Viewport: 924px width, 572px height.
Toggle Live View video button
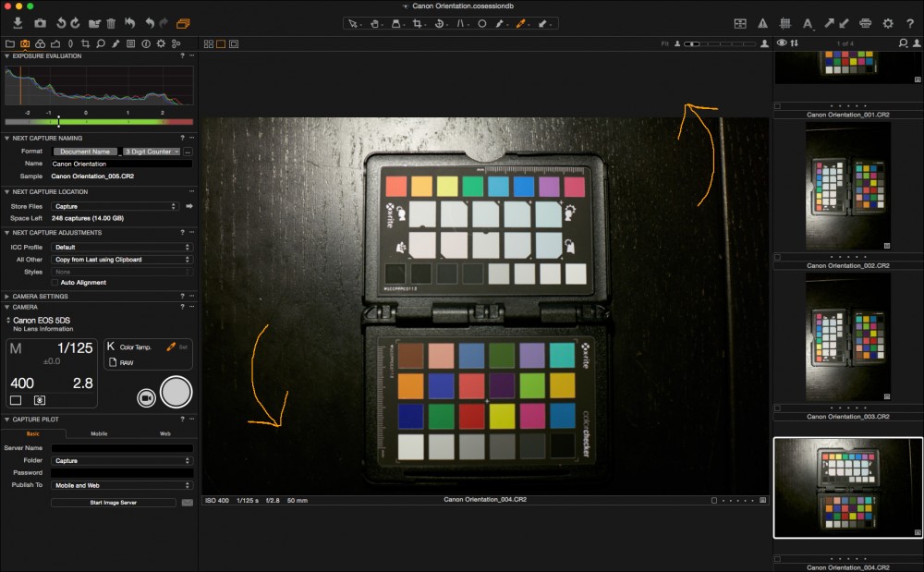coord(146,398)
